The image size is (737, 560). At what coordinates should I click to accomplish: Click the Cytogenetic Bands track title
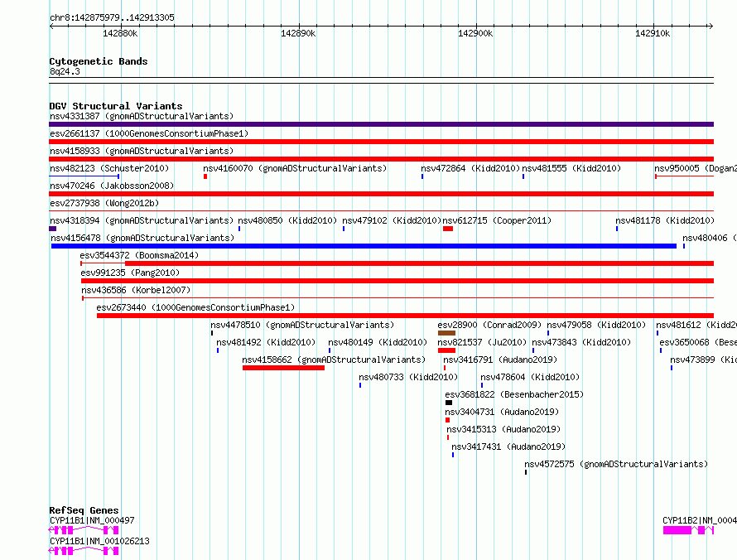click(x=99, y=61)
